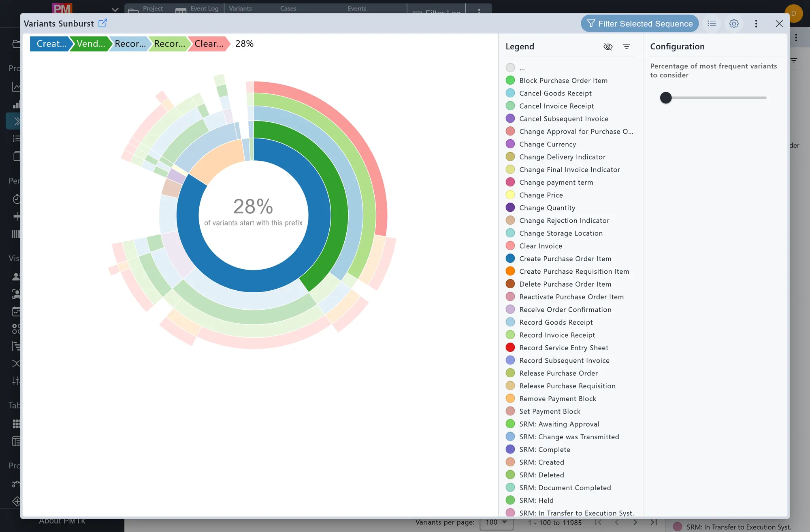Toggle Change Currency legend entry
Image resolution: width=810 pixels, height=532 pixels.
[x=541, y=144]
